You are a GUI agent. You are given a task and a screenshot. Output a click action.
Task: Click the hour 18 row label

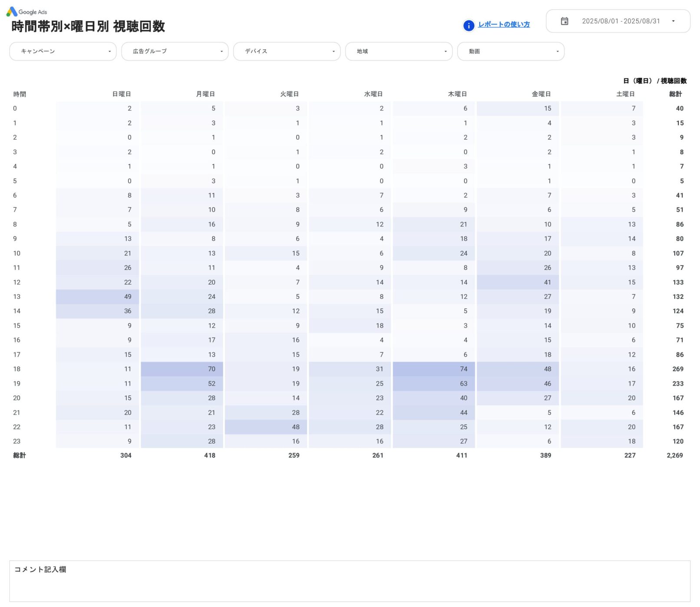(16, 369)
